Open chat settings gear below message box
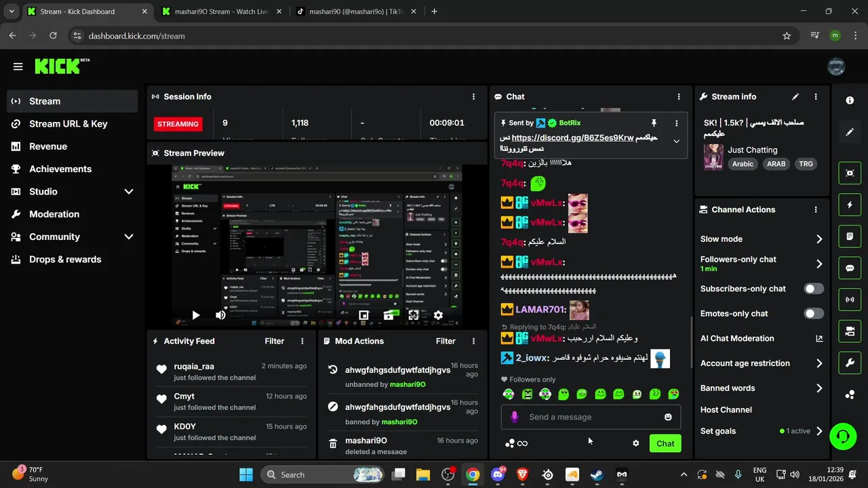Image resolution: width=868 pixels, height=488 pixels. [636, 443]
